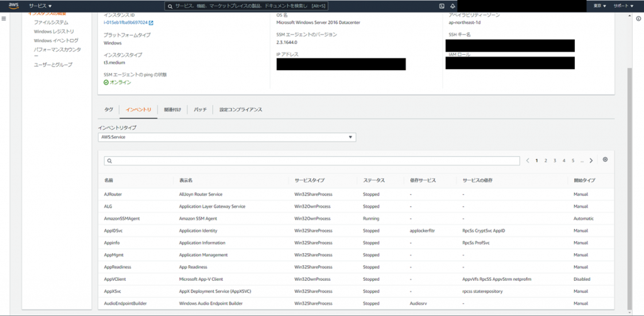Open the サービス services menu
This screenshot has height=316, width=644.
tap(40, 6)
